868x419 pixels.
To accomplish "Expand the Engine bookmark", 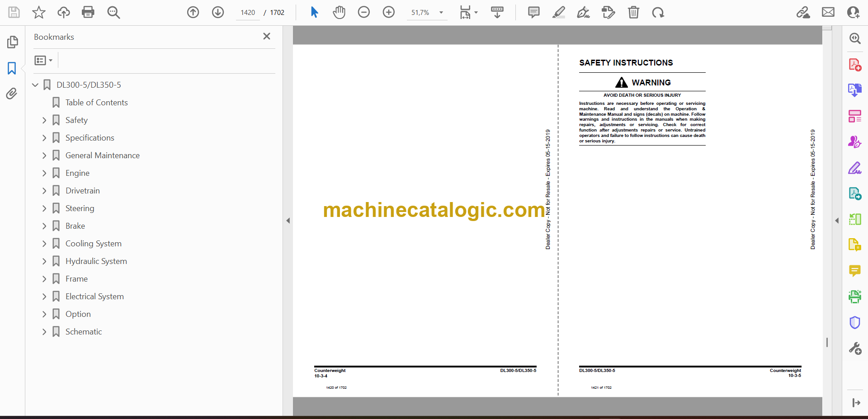I will [44, 173].
